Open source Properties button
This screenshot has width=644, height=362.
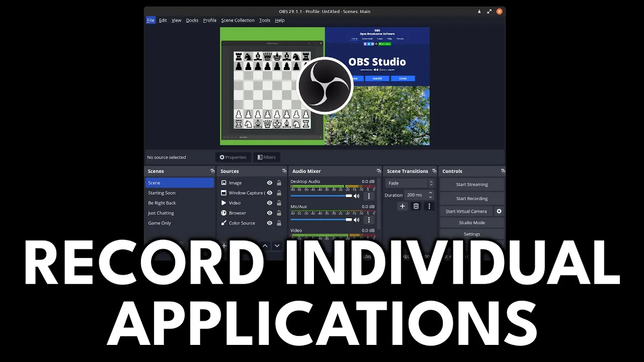tap(233, 157)
